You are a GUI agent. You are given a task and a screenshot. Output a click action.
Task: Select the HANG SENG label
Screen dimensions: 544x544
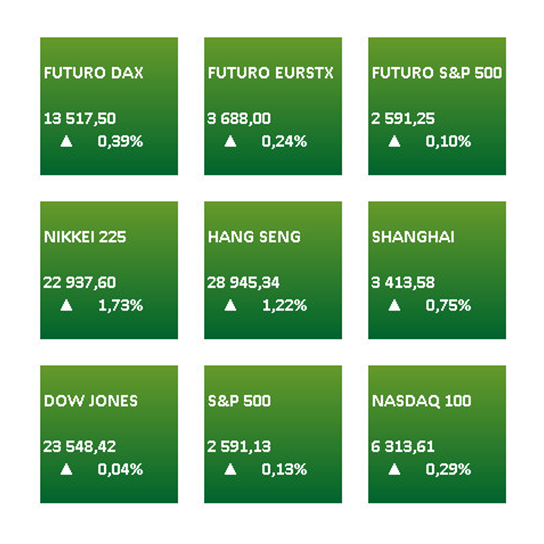(x=254, y=237)
